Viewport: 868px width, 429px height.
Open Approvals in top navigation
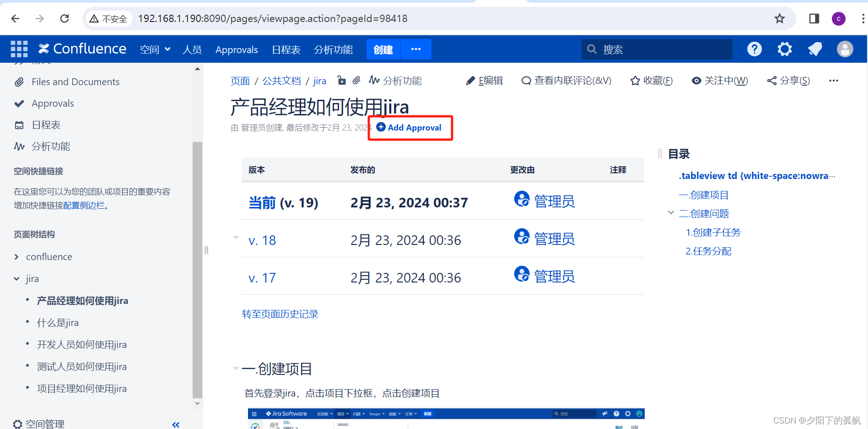[x=237, y=49]
